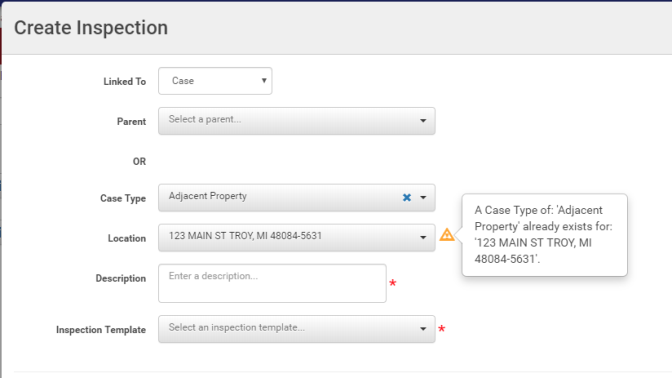Expand the Location dropdown arrow
This screenshot has height=378, width=672.
coord(423,237)
